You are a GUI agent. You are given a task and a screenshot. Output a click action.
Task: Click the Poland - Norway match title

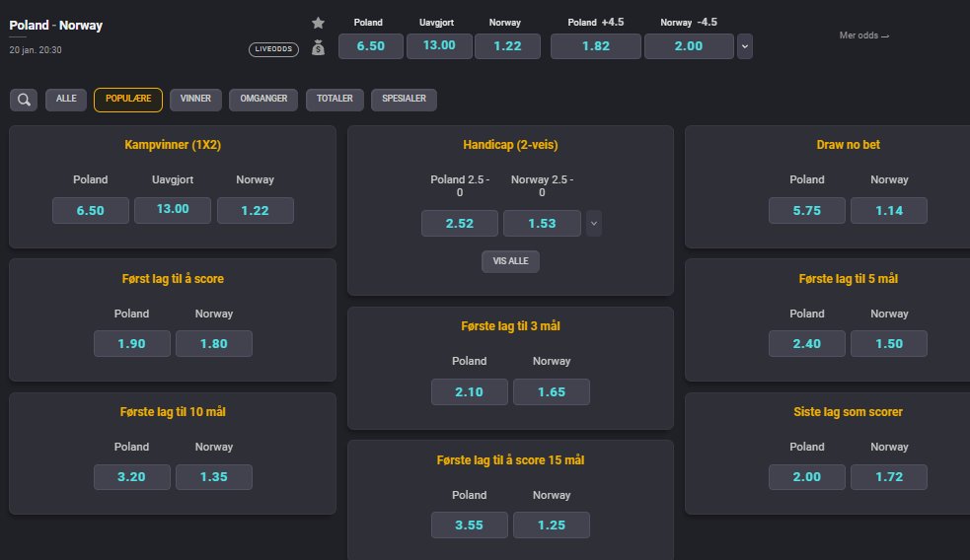(55, 26)
